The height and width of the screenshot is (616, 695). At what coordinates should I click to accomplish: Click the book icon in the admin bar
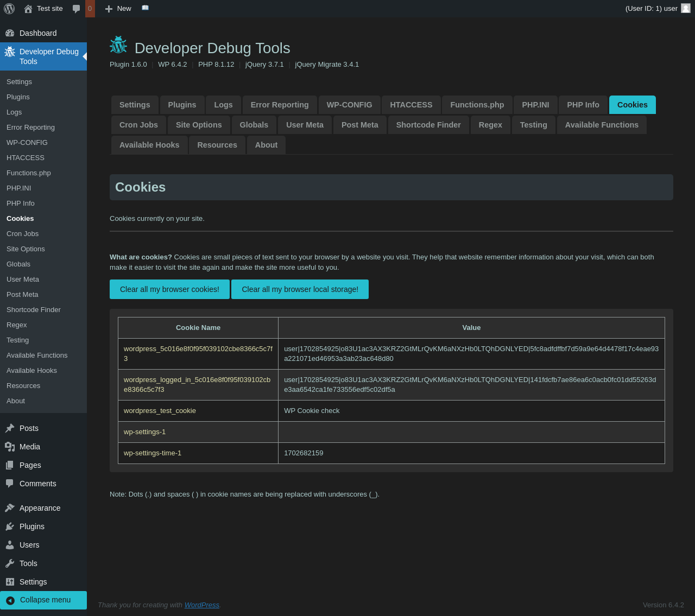point(145,8)
